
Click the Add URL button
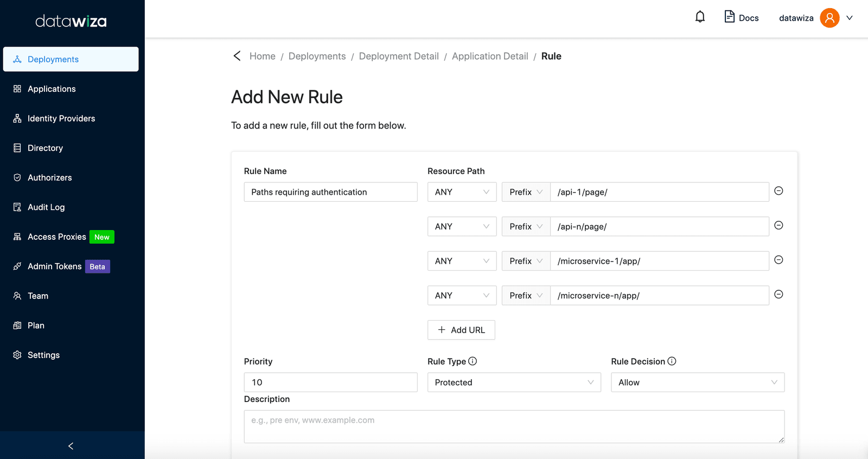(461, 330)
